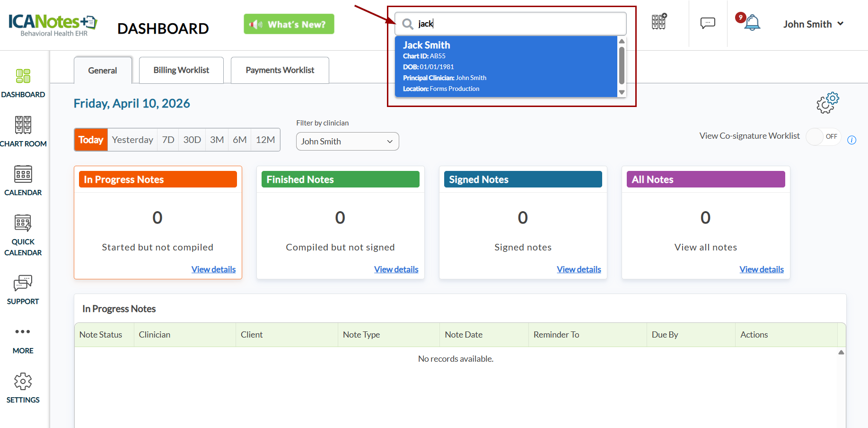Open the Support chat icon
Image resolution: width=868 pixels, height=428 pixels.
click(x=23, y=283)
